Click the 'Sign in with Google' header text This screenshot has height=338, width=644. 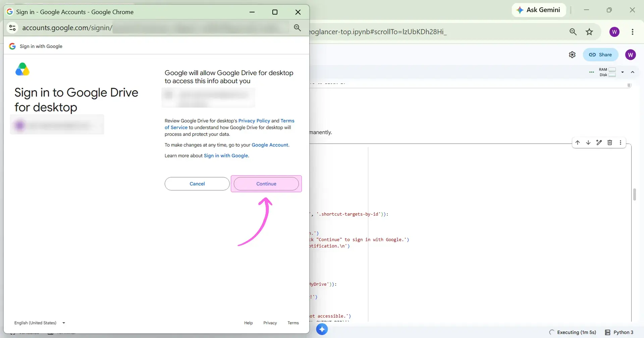click(x=41, y=46)
